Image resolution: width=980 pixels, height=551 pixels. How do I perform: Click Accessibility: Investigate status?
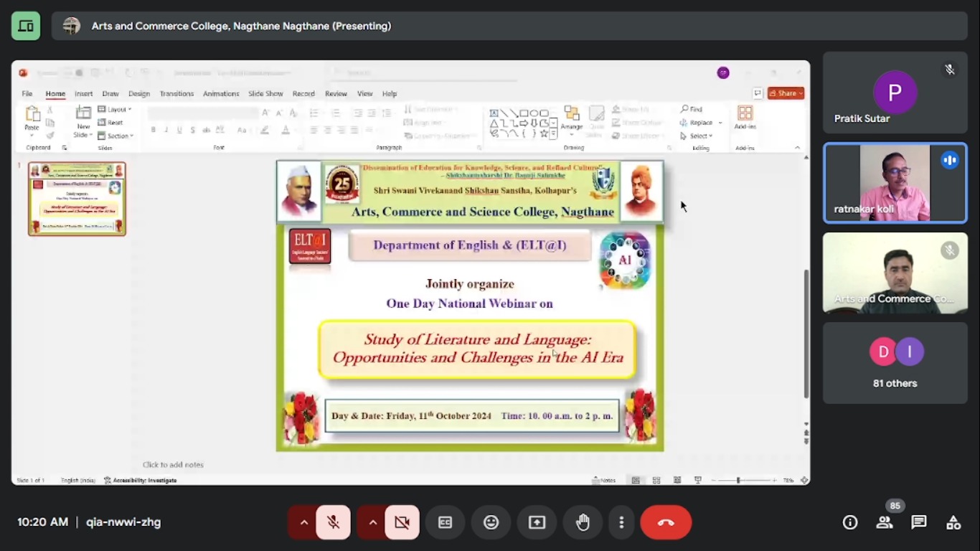[x=141, y=480]
